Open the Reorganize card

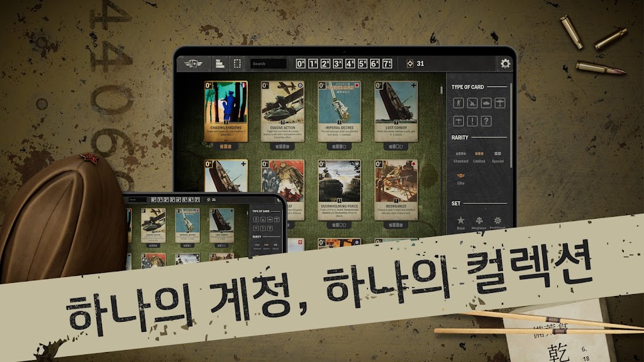pos(396,190)
